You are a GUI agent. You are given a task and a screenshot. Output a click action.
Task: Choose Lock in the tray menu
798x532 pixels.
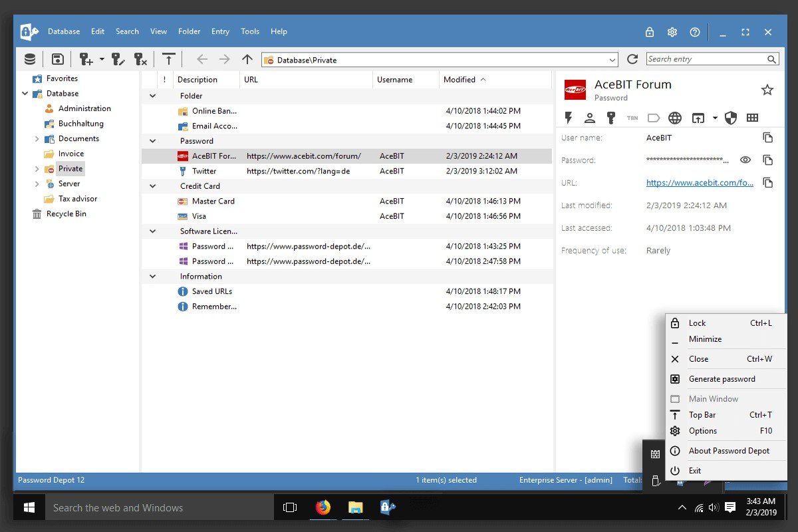(x=726, y=323)
